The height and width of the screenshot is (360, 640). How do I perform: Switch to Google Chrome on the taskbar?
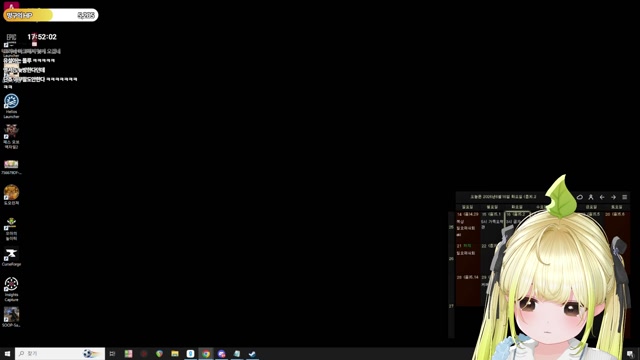(x=206, y=354)
